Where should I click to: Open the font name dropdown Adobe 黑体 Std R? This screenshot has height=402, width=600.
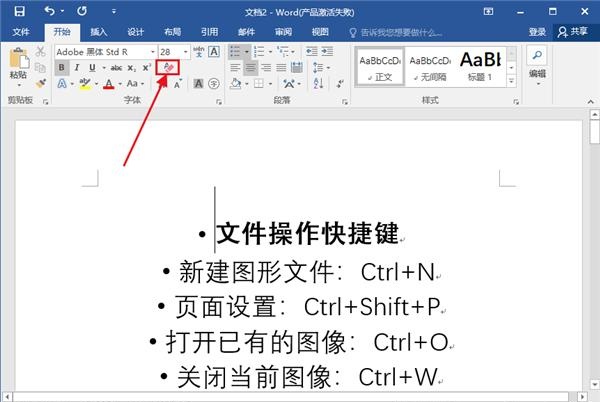pos(153,51)
